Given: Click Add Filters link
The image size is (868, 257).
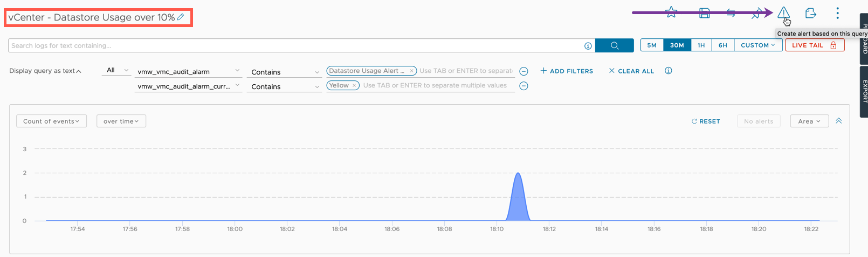Looking at the screenshot, I should point(567,71).
